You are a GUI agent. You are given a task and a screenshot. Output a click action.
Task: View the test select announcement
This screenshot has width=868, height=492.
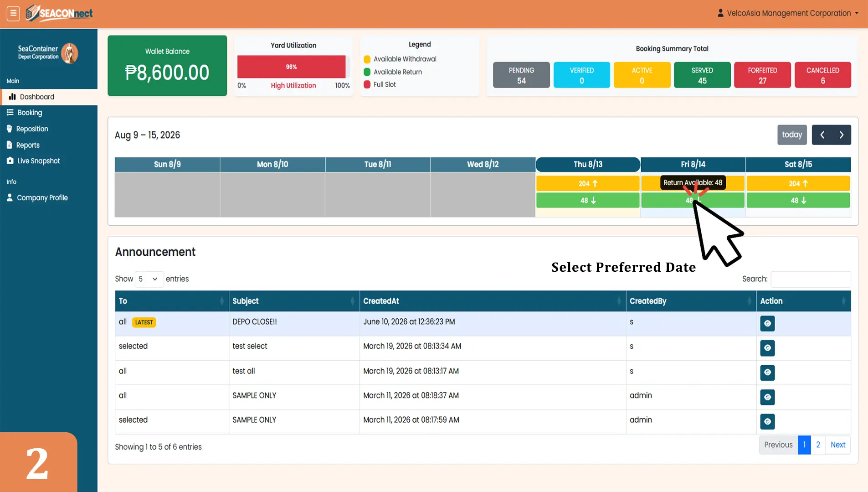coord(767,348)
